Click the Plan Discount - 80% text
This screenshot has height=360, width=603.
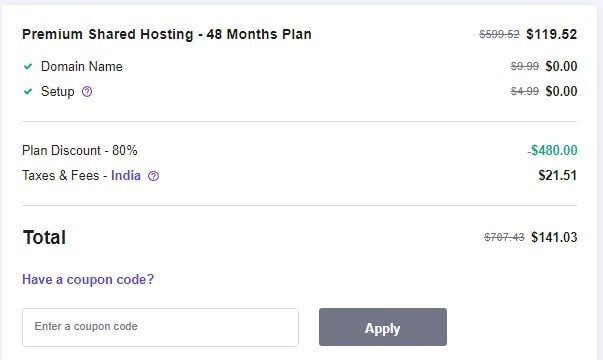click(80, 150)
